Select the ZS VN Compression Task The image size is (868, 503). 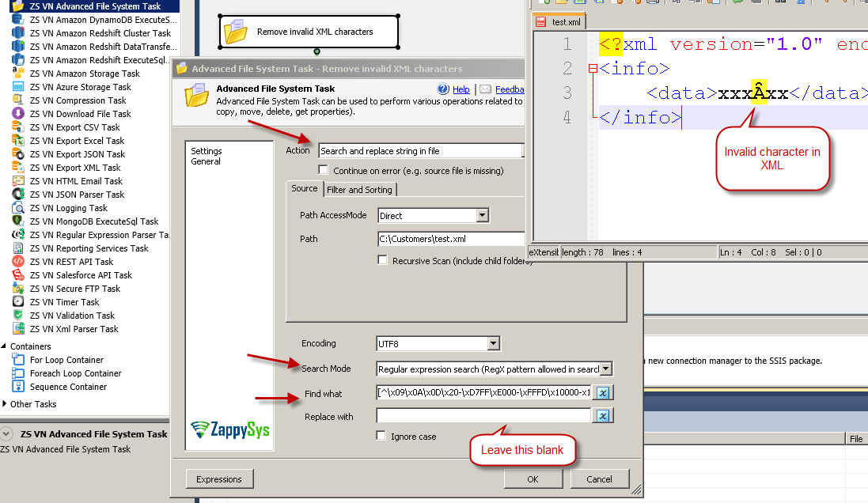(x=77, y=100)
